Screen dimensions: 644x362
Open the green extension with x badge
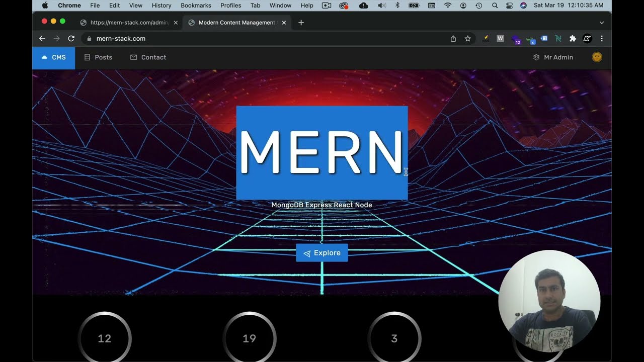pyautogui.click(x=530, y=39)
